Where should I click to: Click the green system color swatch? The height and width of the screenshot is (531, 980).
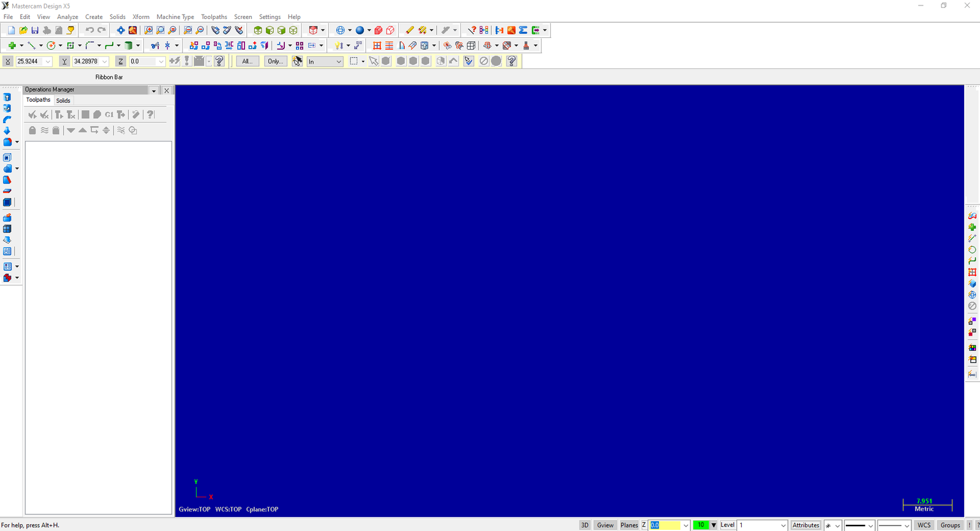point(701,525)
